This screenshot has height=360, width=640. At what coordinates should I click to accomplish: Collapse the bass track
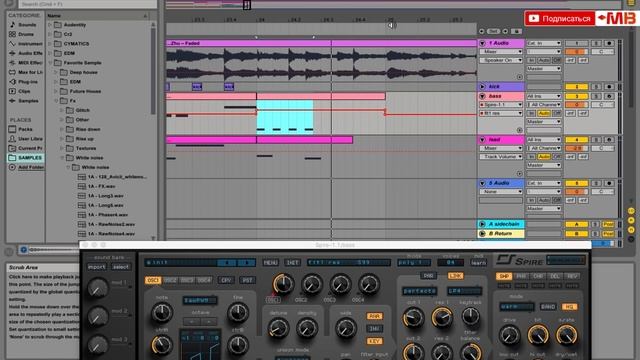[482, 96]
